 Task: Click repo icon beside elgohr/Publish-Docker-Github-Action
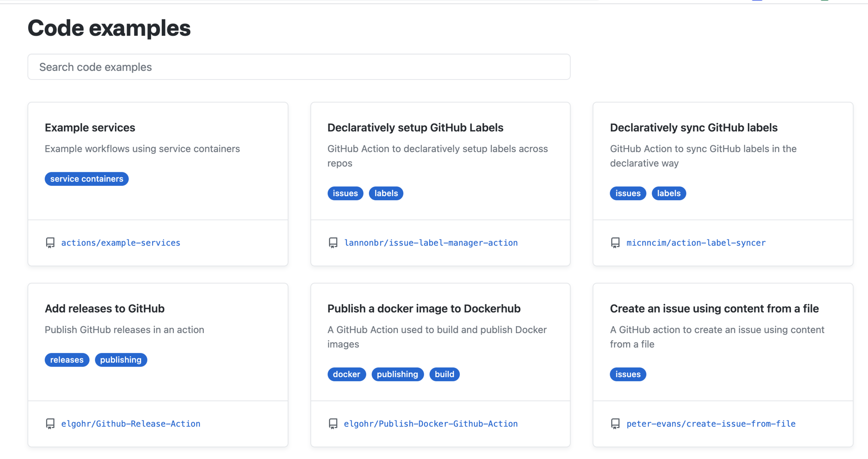click(x=333, y=424)
